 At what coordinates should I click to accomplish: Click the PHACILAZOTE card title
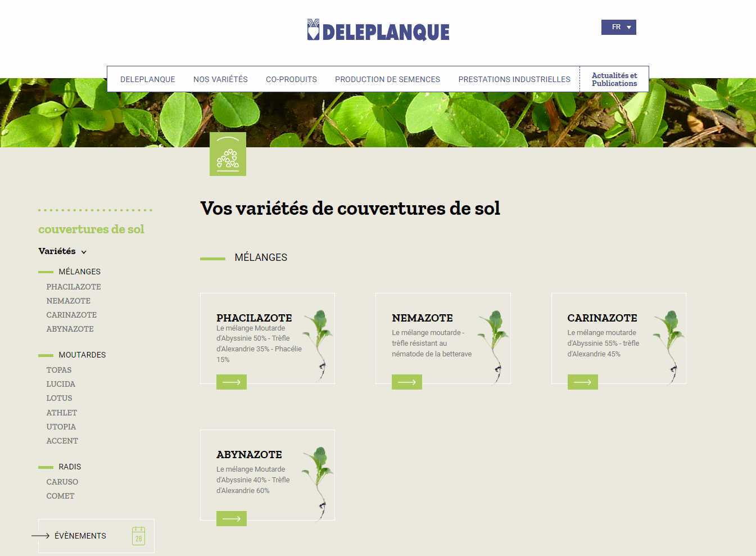pyautogui.click(x=254, y=318)
